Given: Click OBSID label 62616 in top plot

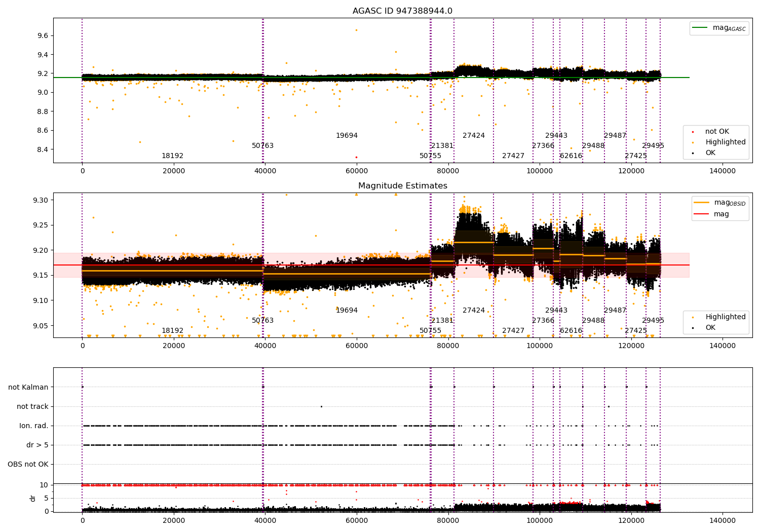Looking at the screenshot, I should click(x=571, y=156).
